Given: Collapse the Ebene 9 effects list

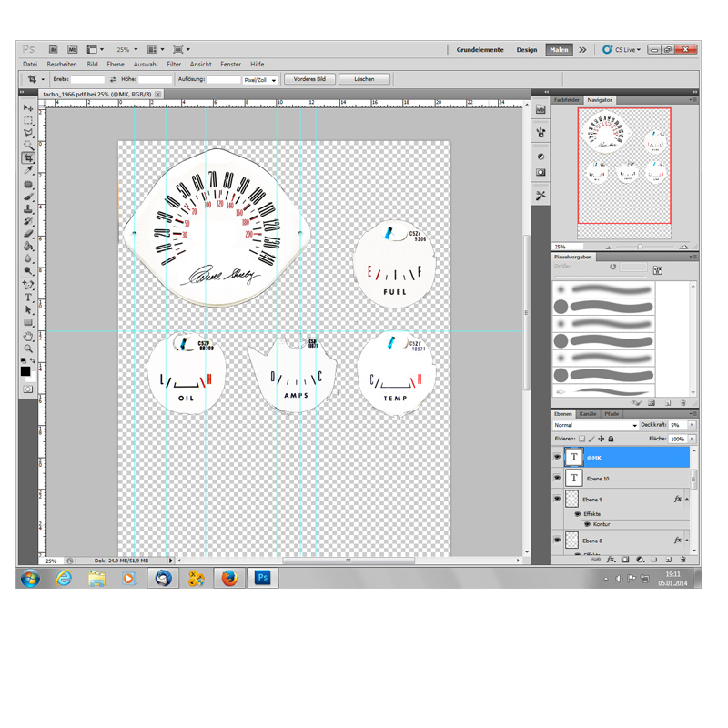Looking at the screenshot, I should tap(687, 499).
